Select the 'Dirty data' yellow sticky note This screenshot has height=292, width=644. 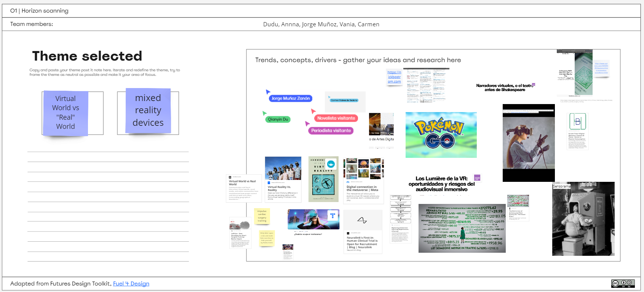(267, 238)
